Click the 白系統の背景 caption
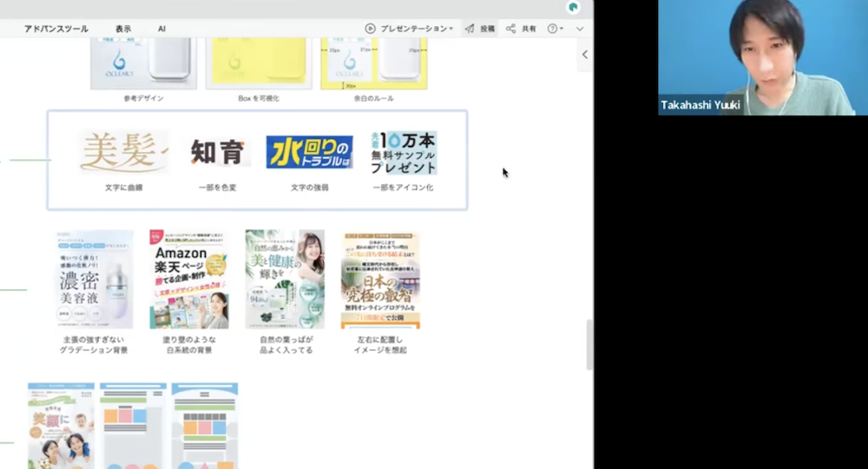 pos(189,350)
